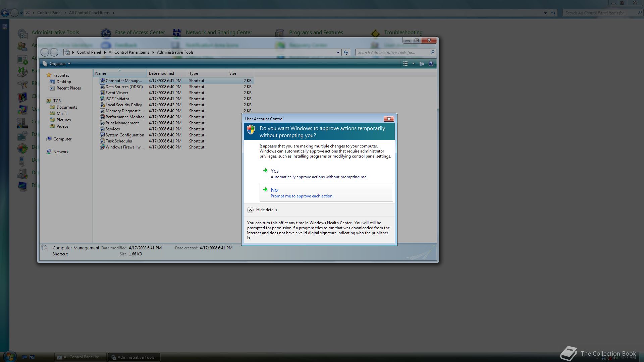Sort the list by Date modified column
Screen dimensions: 644x362
tap(167, 73)
